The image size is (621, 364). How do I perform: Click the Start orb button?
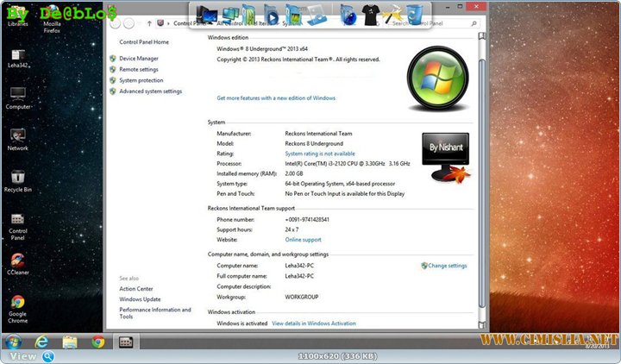(13, 342)
